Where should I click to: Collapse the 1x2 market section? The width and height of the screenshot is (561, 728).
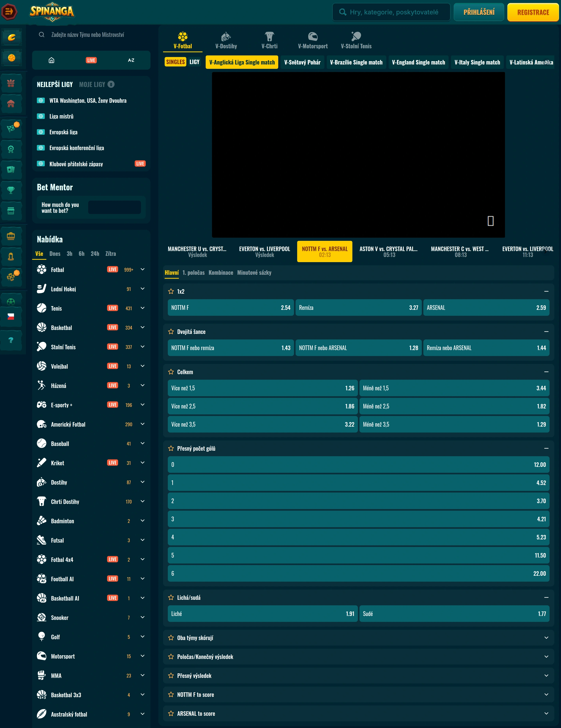tap(546, 291)
